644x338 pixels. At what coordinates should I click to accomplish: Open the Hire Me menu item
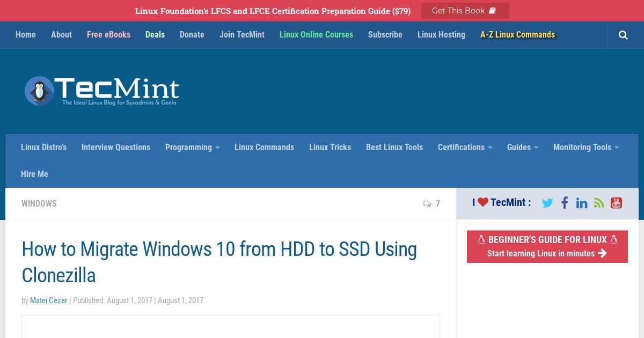tap(34, 174)
